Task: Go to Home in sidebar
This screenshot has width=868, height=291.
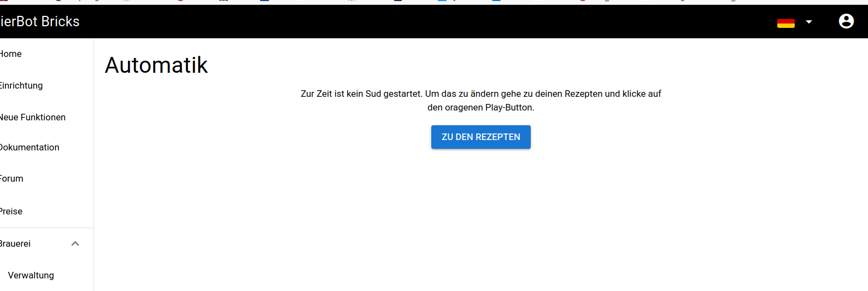Action: click(x=10, y=54)
